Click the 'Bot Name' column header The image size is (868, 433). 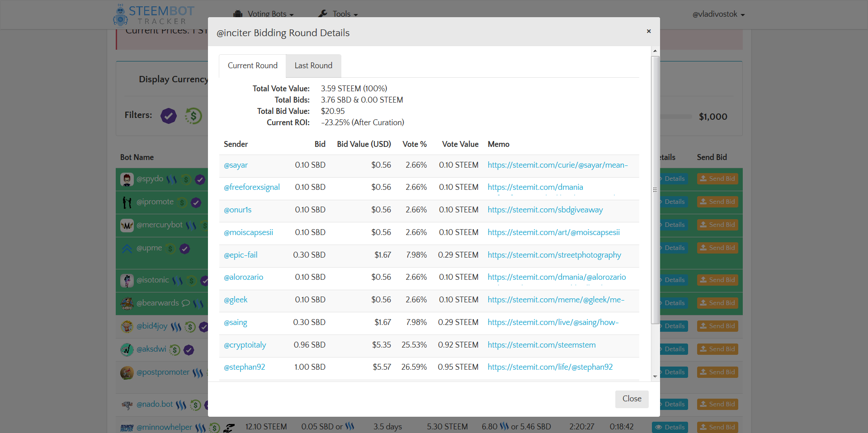(137, 157)
